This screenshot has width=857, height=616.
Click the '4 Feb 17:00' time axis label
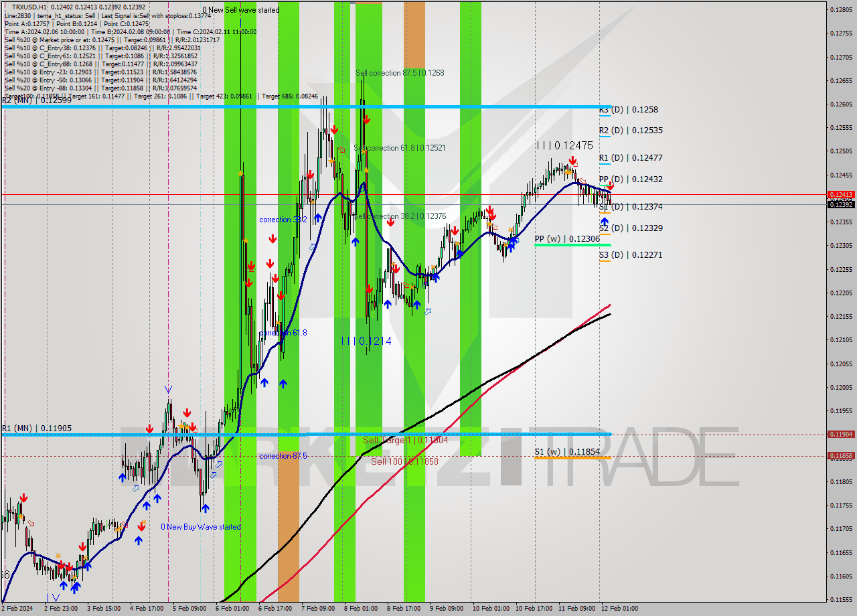point(145,609)
